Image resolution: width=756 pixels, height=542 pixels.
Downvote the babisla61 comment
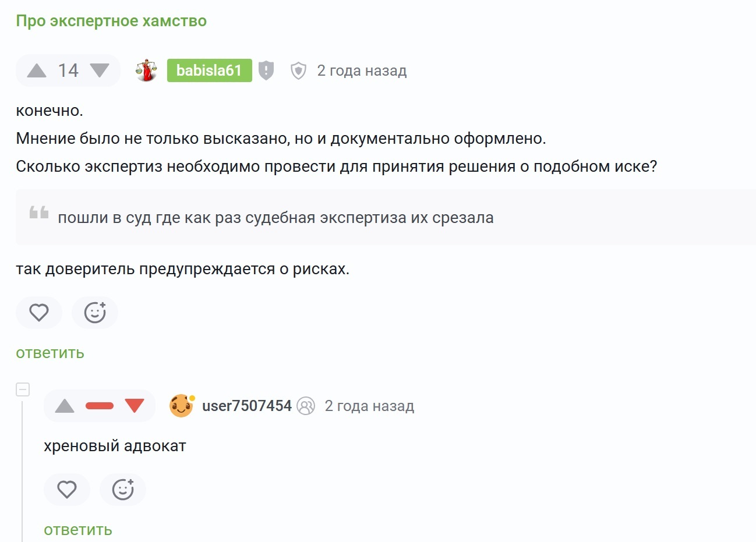[x=100, y=71]
